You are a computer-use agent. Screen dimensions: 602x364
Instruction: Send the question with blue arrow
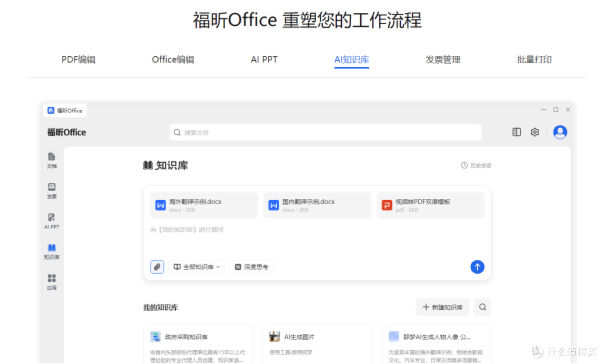(x=477, y=267)
